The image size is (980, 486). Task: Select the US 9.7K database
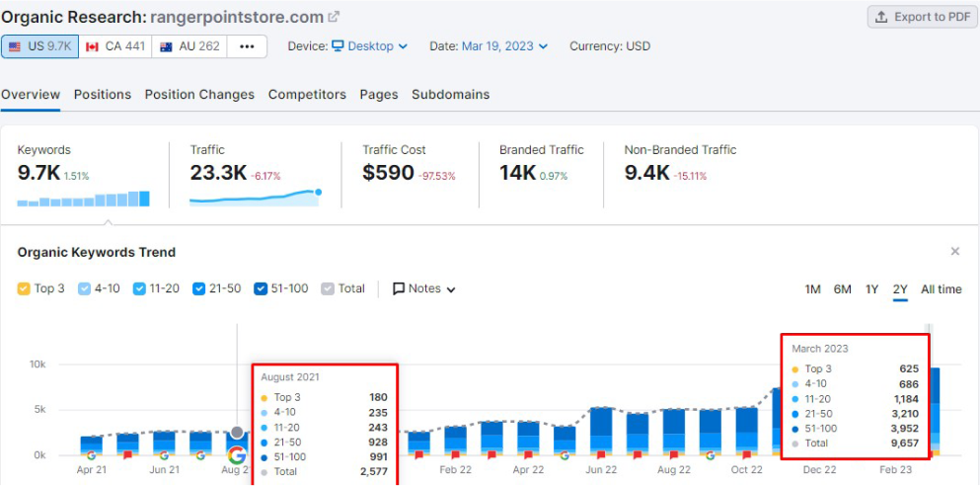click(40, 46)
